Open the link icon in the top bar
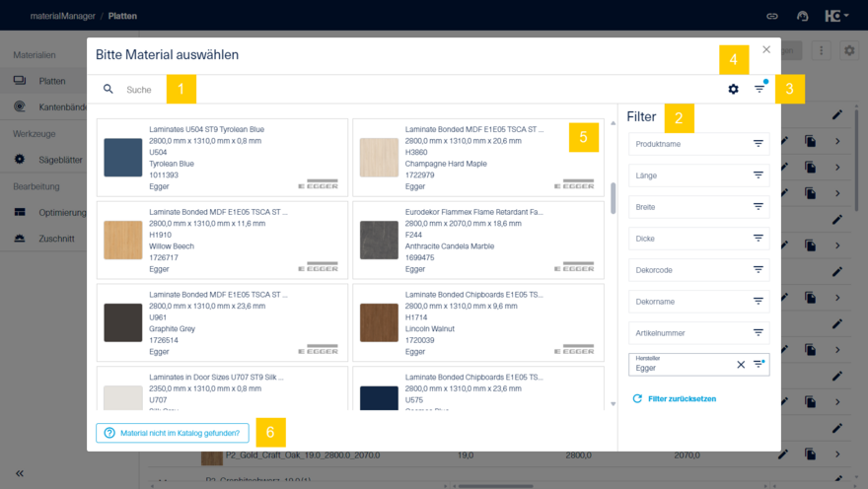 coord(771,16)
